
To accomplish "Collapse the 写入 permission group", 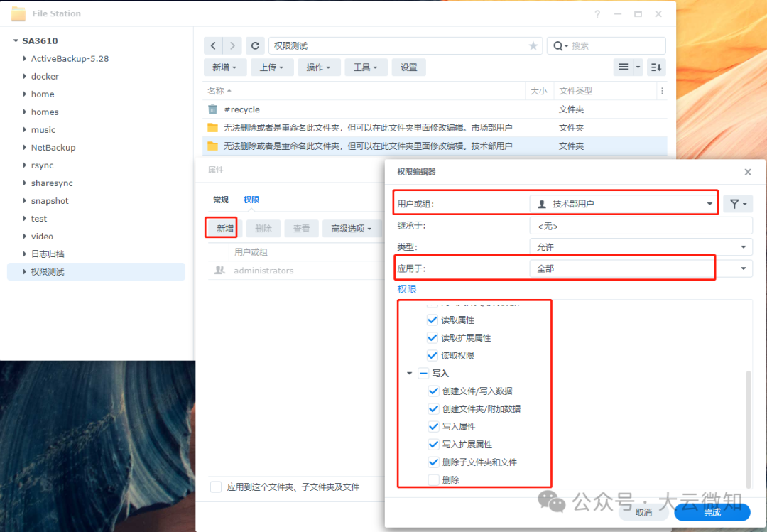I will point(409,373).
